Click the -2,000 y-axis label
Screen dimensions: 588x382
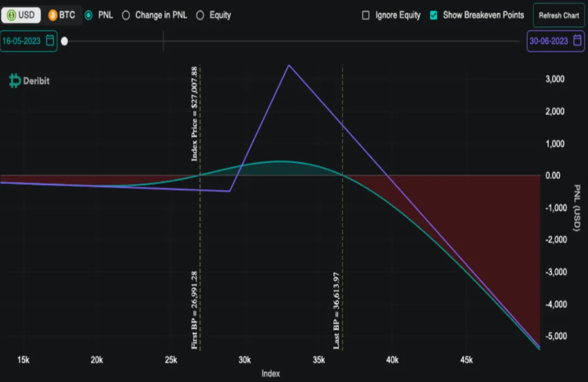tap(556, 240)
